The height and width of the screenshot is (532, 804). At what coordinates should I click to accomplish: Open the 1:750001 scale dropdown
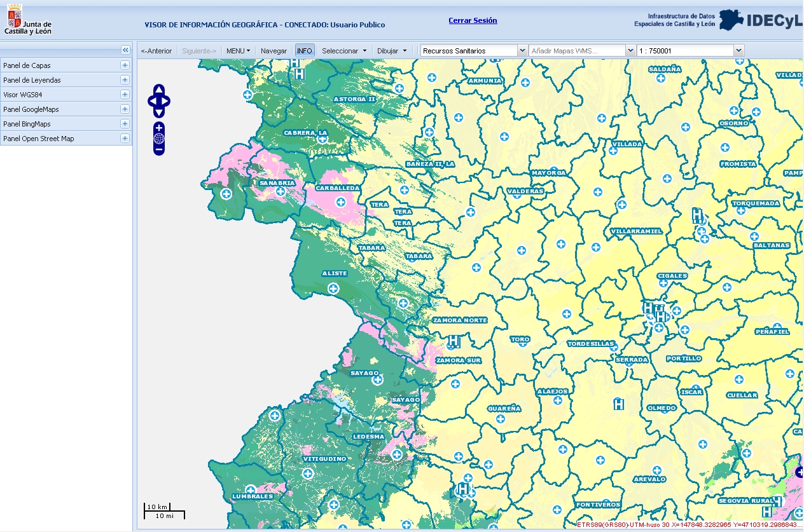coord(737,50)
